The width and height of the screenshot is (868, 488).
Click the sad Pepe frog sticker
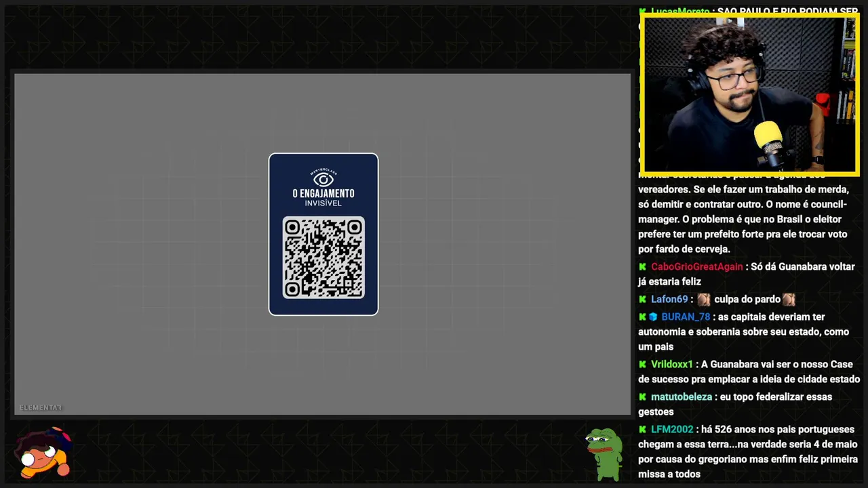pyautogui.click(x=604, y=454)
